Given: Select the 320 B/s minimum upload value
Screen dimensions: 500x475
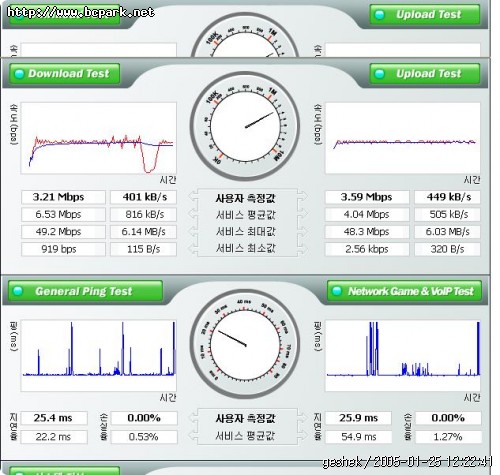Looking at the screenshot, I should click(447, 249).
